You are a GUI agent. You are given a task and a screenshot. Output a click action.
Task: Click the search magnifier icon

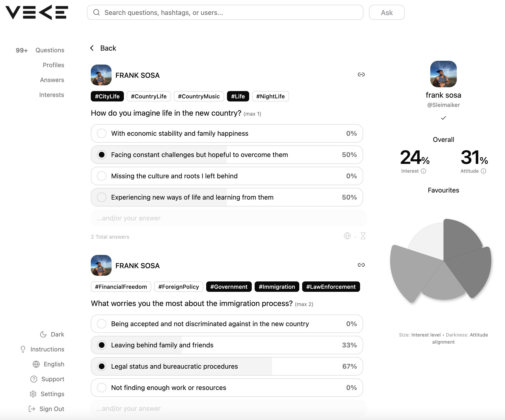[96, 13]
